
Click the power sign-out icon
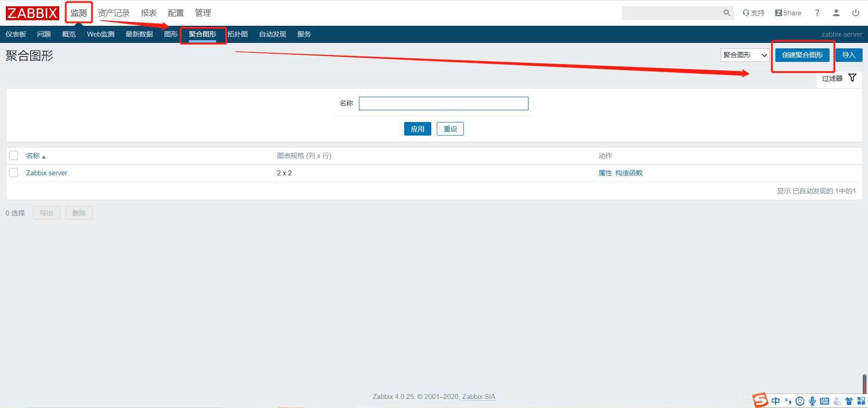point(856,13)
